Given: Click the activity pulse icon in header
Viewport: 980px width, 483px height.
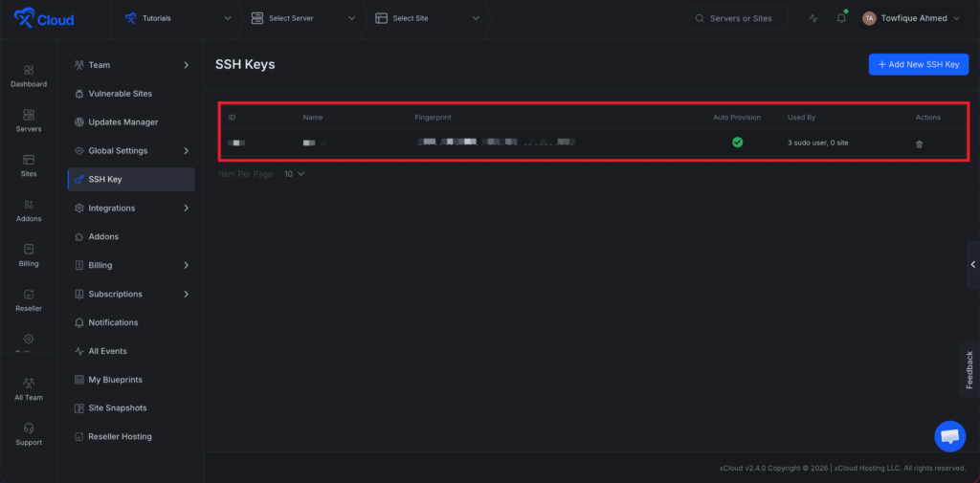Looking at the screenshot, I should pos(813,18).
